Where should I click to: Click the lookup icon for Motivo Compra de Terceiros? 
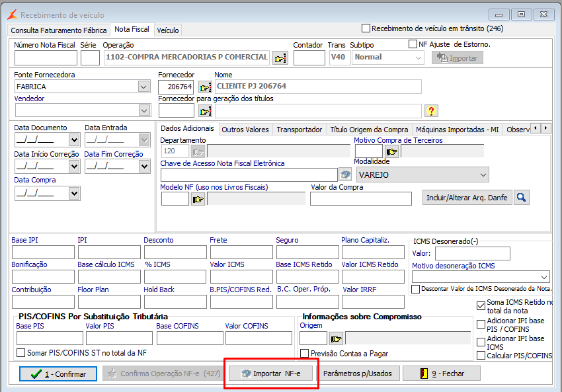[391, 151]
